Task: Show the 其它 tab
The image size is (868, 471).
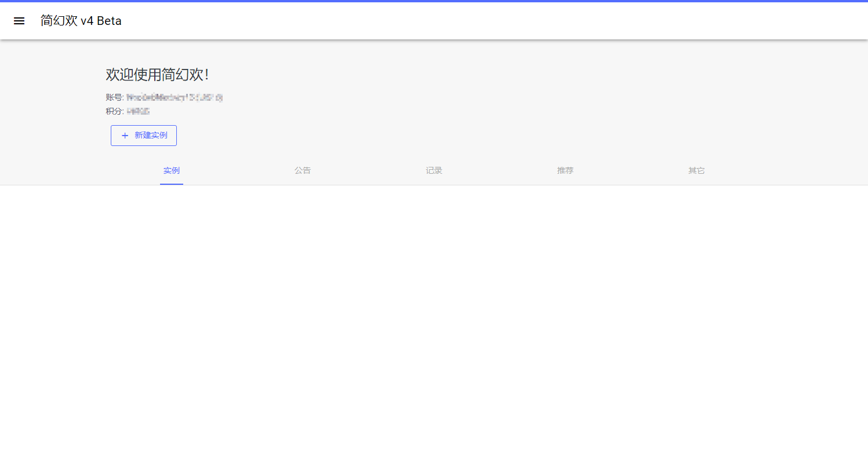Action: (x=696, y=170)
